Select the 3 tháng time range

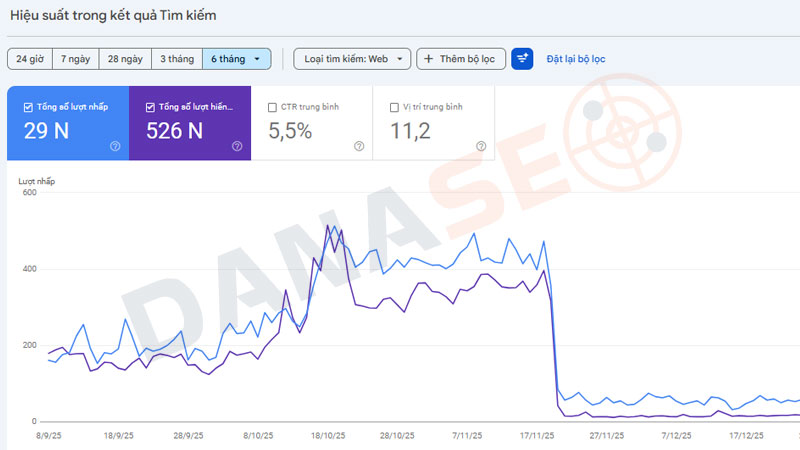coord(175,59)
